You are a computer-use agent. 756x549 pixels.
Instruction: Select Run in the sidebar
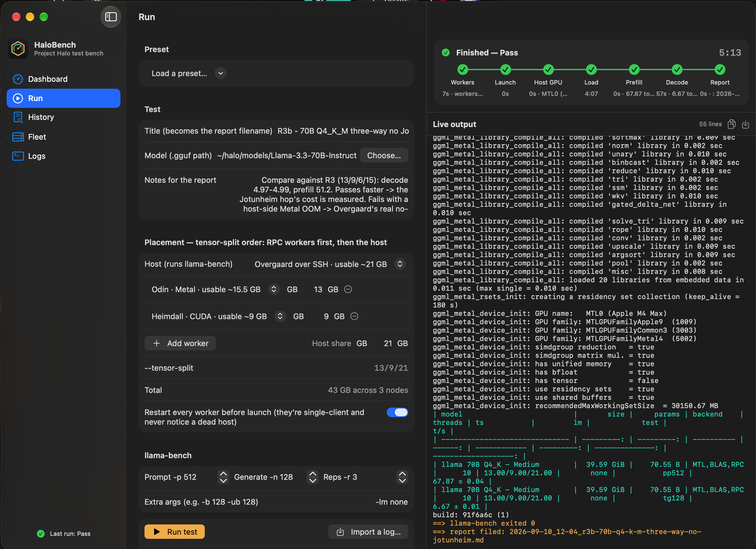click(x=63, y=98)
